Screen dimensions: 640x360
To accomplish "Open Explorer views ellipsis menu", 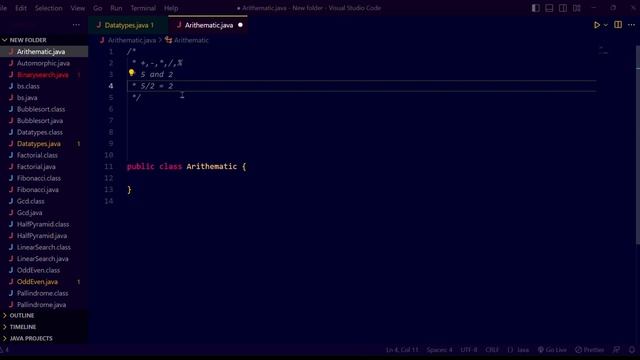I will point(76,25).
